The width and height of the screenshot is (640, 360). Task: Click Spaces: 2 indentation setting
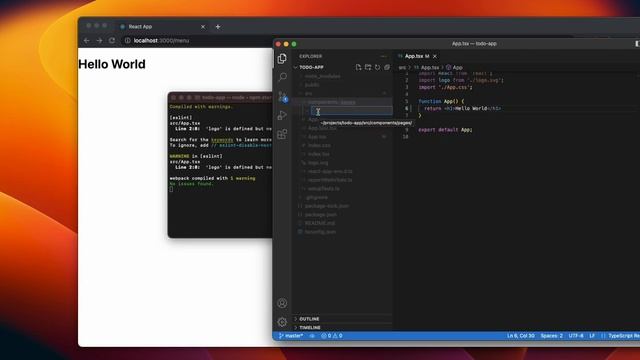[x=551, y=336]
